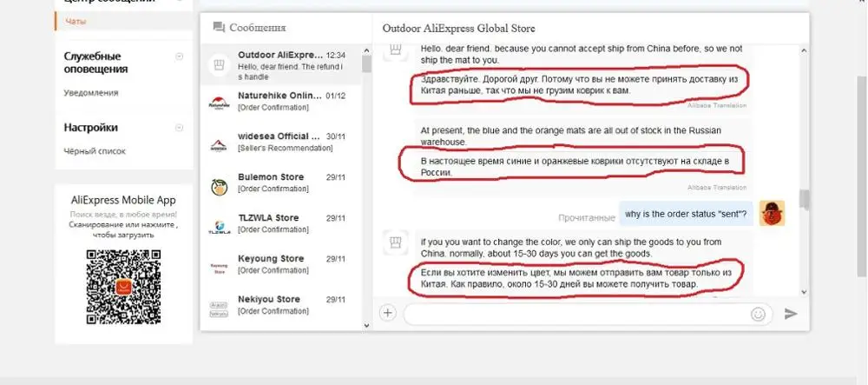
Task: Open Outdoor AliExpress chat conversation
Action: click(280, 65)
